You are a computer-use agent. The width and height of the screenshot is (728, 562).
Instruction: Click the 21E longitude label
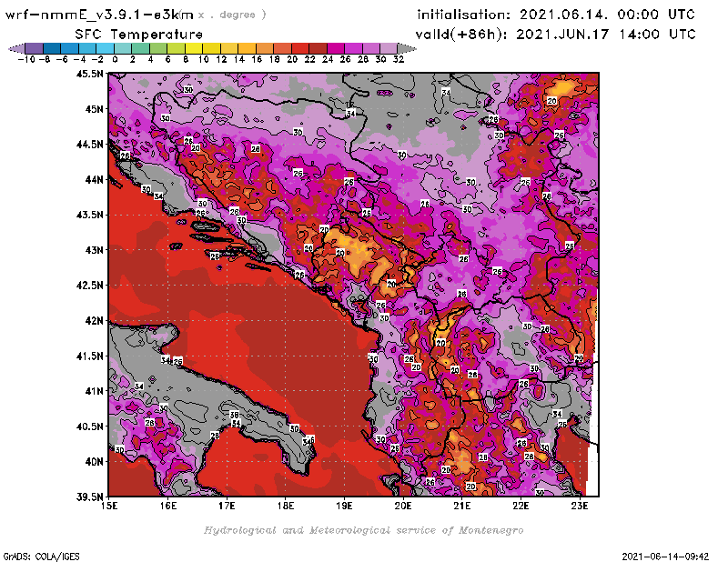pos(462,506)
